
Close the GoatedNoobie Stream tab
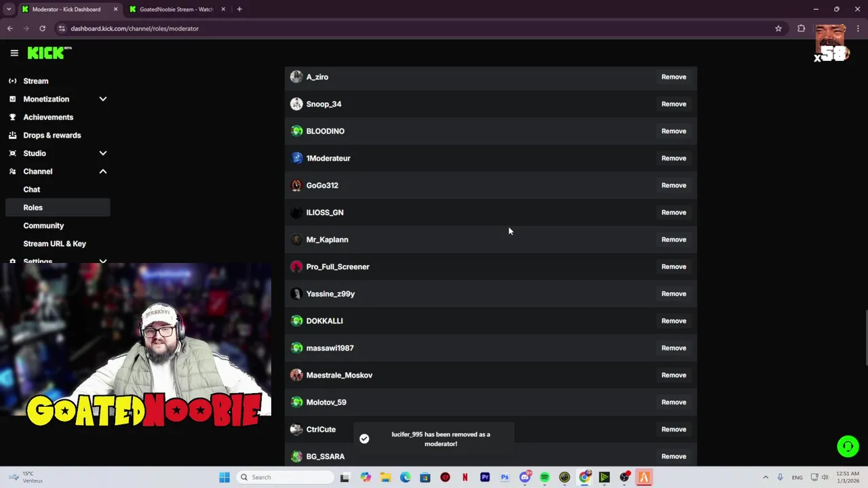coord(222,9)
